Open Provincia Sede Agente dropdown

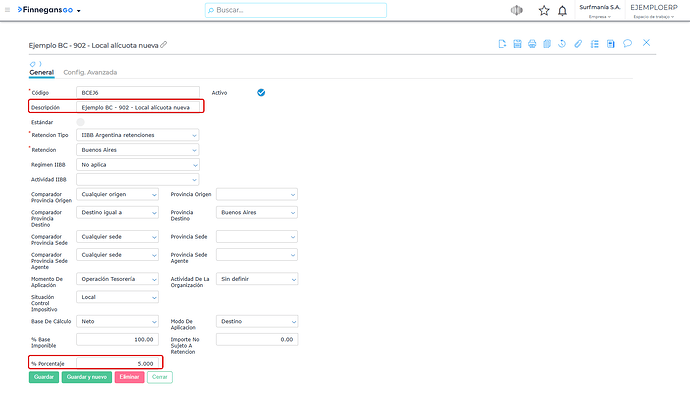pyautogui.click(x=257, y=255)
